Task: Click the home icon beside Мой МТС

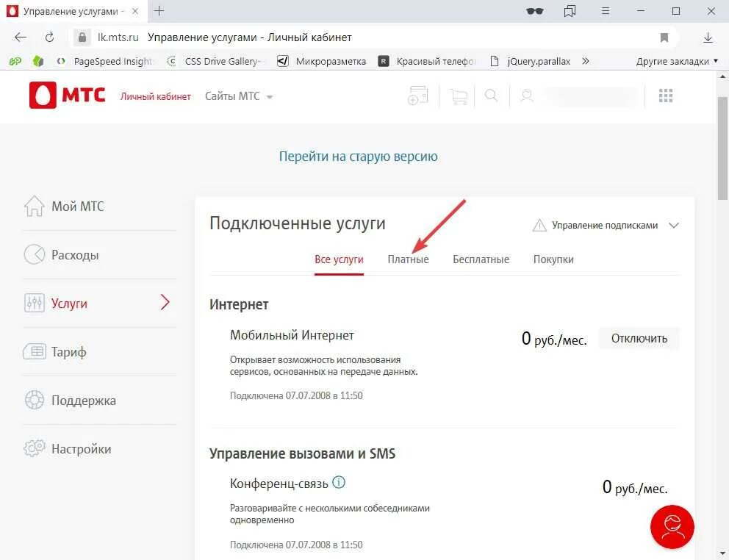Action: tap(34, 206)
